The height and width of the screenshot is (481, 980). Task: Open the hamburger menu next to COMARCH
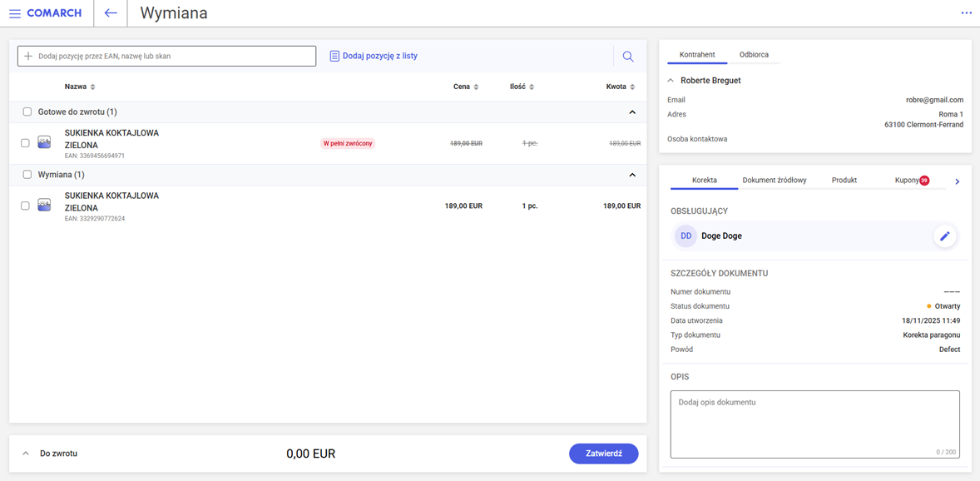tap(14, 13)
